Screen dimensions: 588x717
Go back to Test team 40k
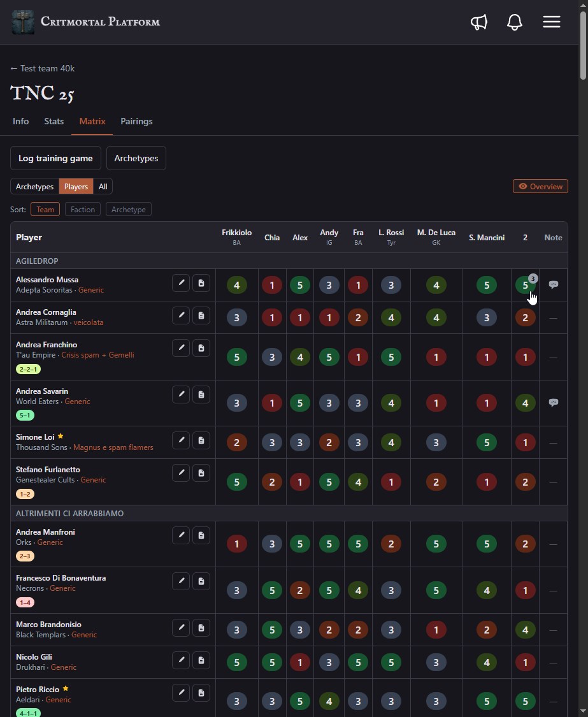[x=43, y=68]
